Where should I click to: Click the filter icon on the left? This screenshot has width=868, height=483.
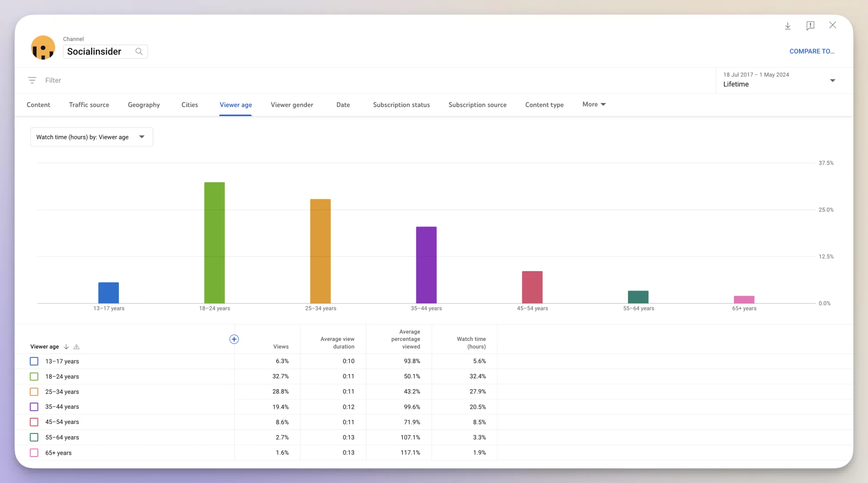pyautogui.click(x=32, y=80)
